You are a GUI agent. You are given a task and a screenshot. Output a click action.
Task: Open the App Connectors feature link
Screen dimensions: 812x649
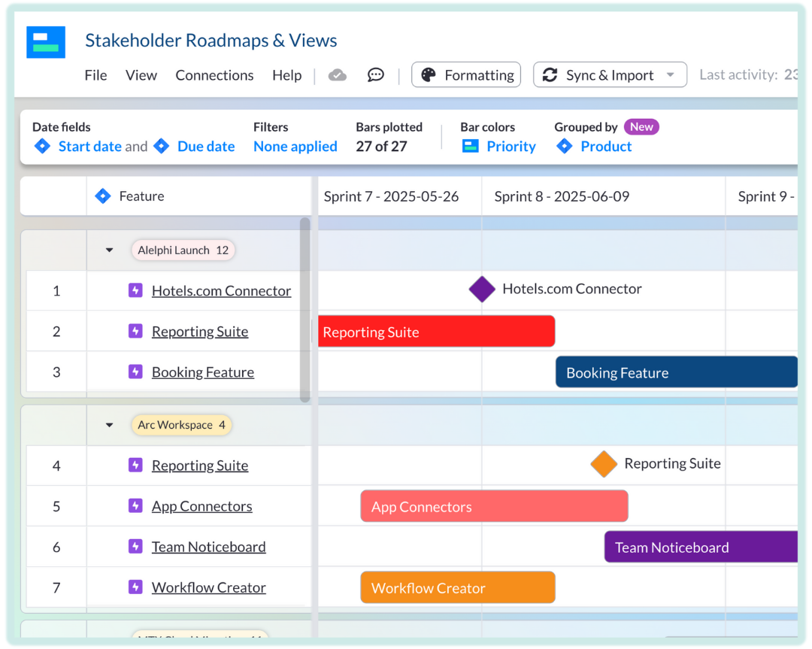[202, 505]
